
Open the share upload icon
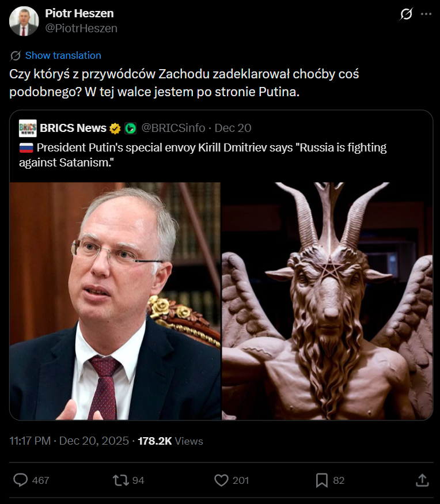click(422, 480)
